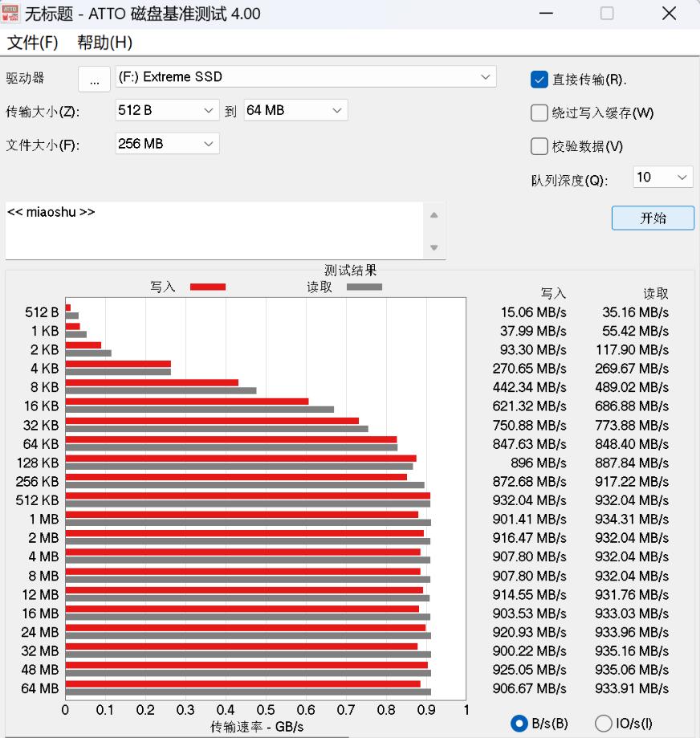
Task: Click the 开始 button to start benchmark
Action: click(653, 218)
